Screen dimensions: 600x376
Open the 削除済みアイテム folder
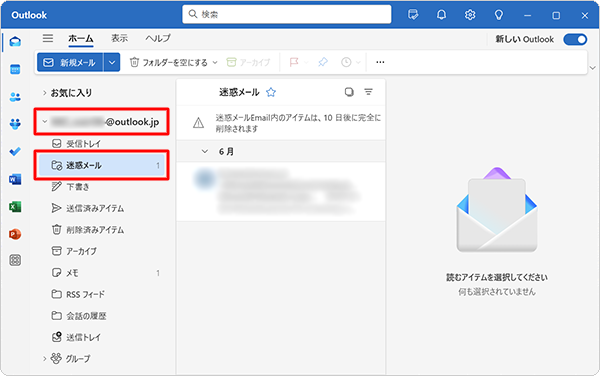tap(101, 230)
